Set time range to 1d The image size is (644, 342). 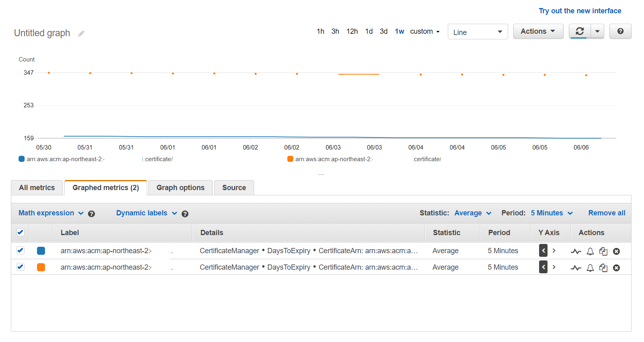coord(369,31)
